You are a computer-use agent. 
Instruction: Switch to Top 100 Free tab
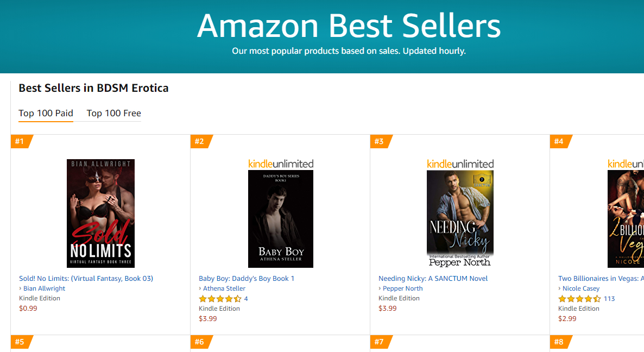point(114,114)
